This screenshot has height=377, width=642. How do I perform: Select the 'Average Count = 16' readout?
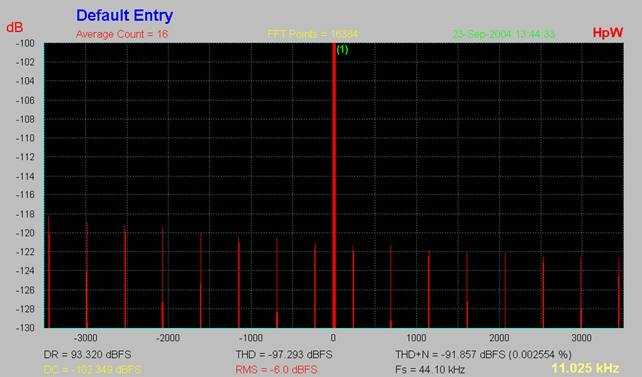[x=122, y=34]
